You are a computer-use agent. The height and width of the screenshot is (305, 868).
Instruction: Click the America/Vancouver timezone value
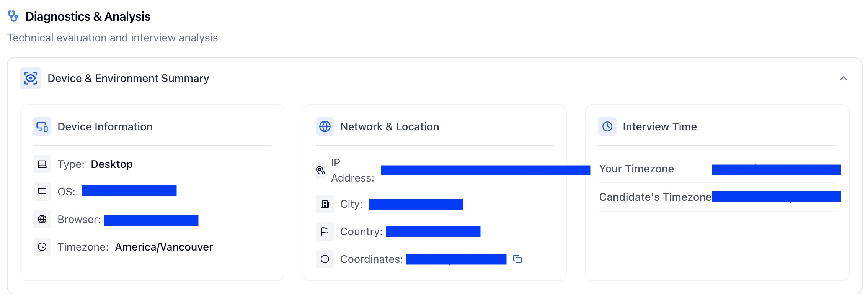coord(164,247)
